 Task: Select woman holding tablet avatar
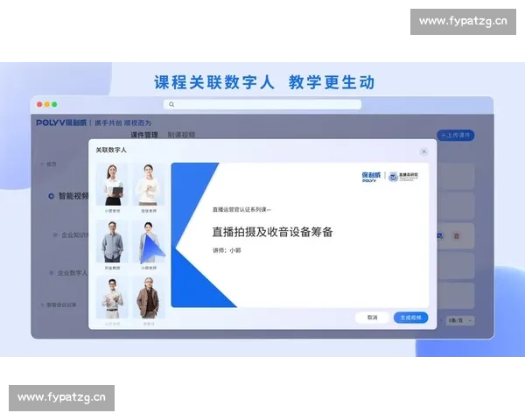tap(112, 185)
